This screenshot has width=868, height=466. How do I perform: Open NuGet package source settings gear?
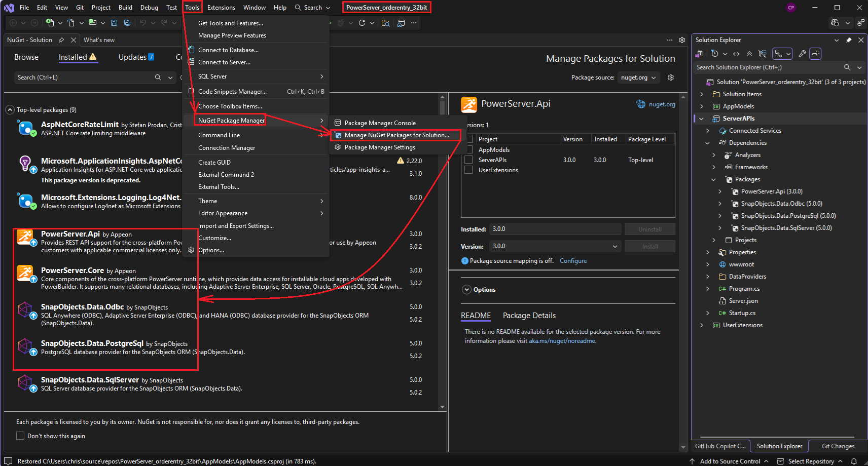[x=671, y=77]
